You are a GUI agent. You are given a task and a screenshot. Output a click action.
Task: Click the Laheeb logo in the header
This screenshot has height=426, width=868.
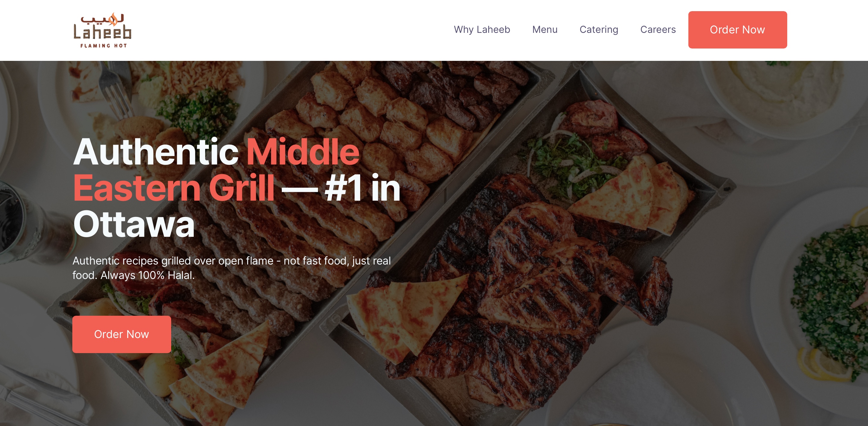tap(102, 30)
